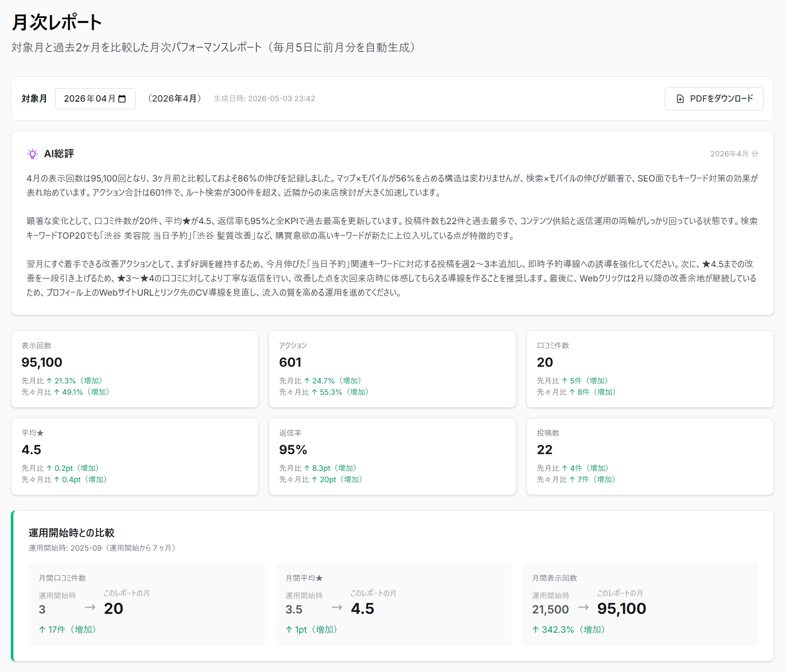Screen dimensions: 787x672
Task: Click the large 95,100 in 月間表示回数 comparison
Action: [621, 608]
